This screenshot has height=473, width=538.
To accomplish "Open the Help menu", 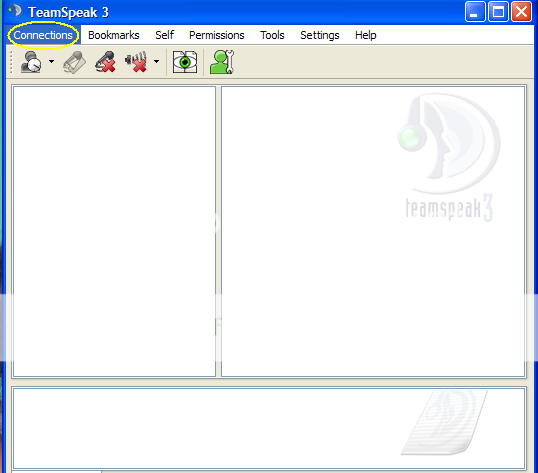I will coord(366,35).
